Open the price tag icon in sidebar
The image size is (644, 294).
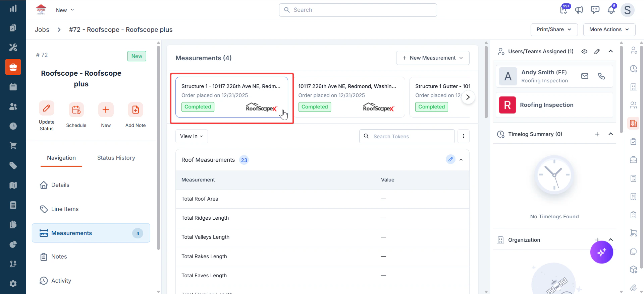[13, 165]
